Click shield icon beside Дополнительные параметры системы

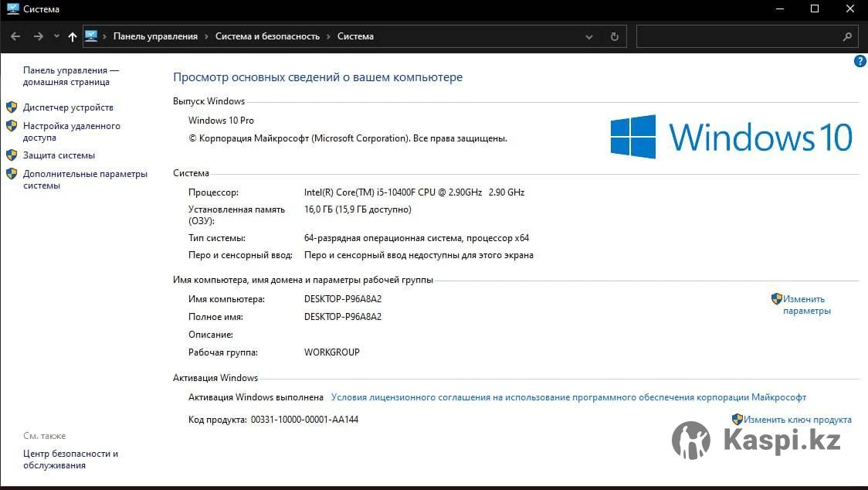[x=12, y=174]
